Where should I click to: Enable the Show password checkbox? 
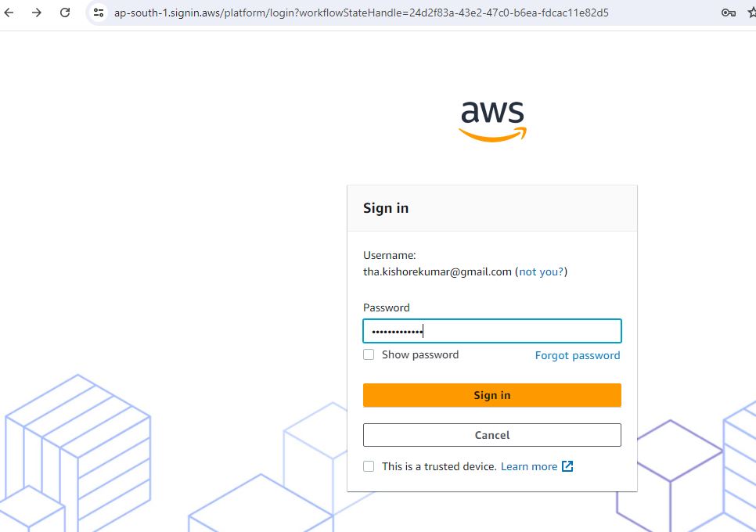click(369, 354)
